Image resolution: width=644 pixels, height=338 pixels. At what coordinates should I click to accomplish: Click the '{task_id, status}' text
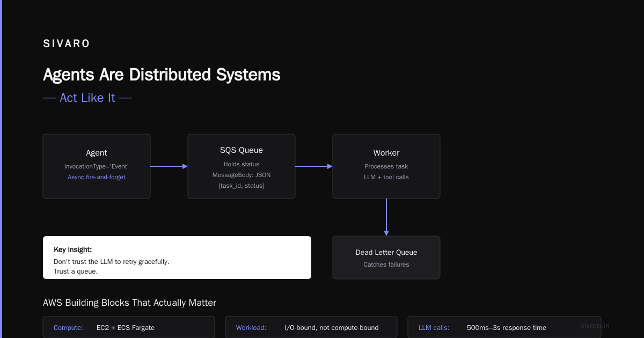tap(241, 186)
